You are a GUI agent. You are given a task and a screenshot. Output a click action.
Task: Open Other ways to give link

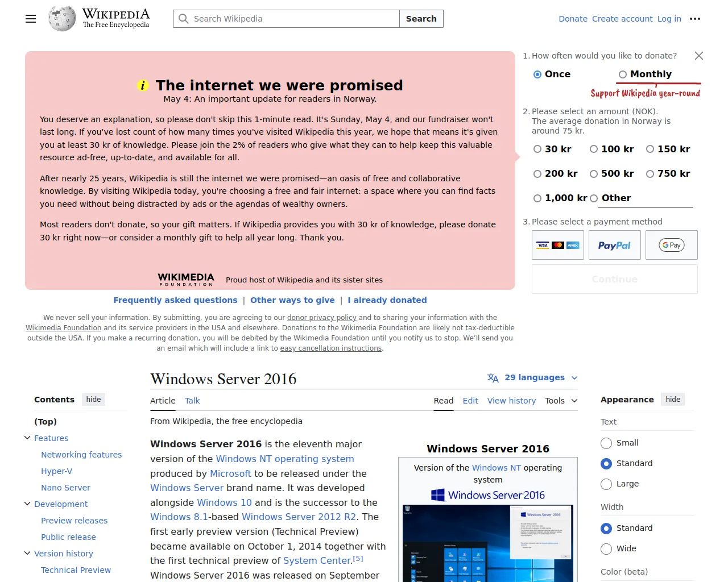292,300
